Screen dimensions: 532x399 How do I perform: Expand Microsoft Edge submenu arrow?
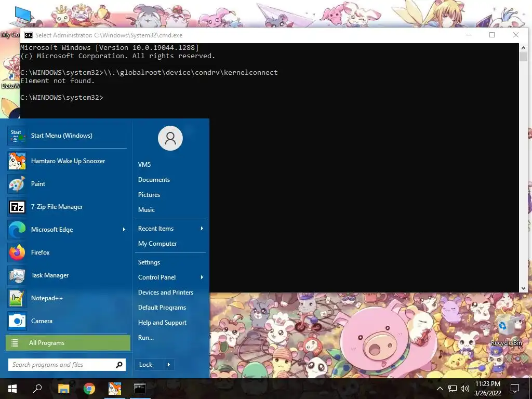coord(124,230)
